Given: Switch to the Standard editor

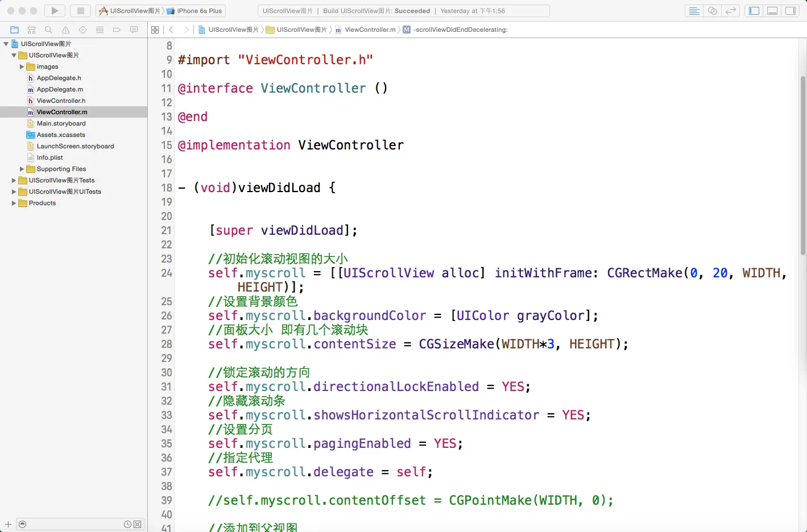Looking at the screenshot, I should 694,11.
